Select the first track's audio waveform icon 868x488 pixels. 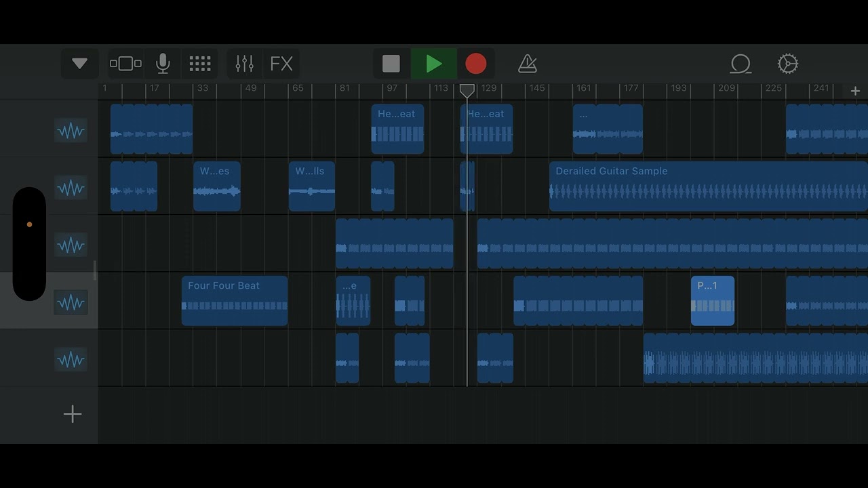[x=71, y=131]
